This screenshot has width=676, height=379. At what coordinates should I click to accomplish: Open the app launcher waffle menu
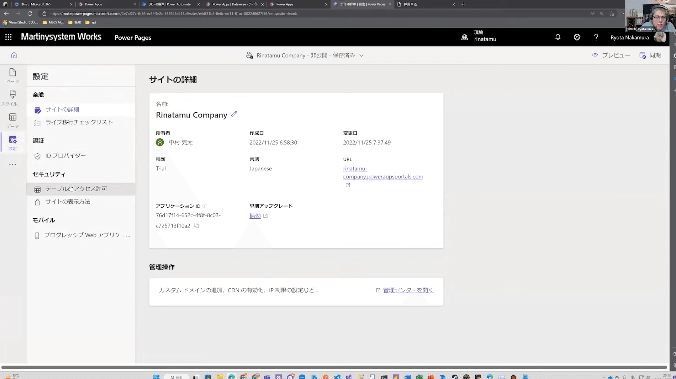coord(8,37)
